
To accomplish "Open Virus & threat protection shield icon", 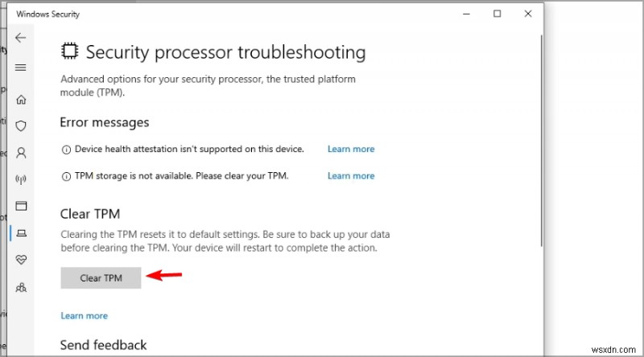I will tap(21, 125).
